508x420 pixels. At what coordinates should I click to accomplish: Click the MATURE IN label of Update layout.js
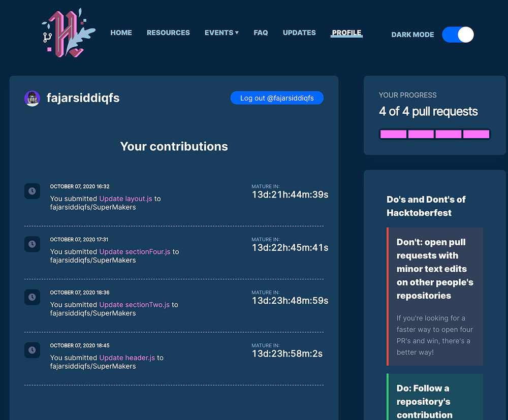(265, 186)
